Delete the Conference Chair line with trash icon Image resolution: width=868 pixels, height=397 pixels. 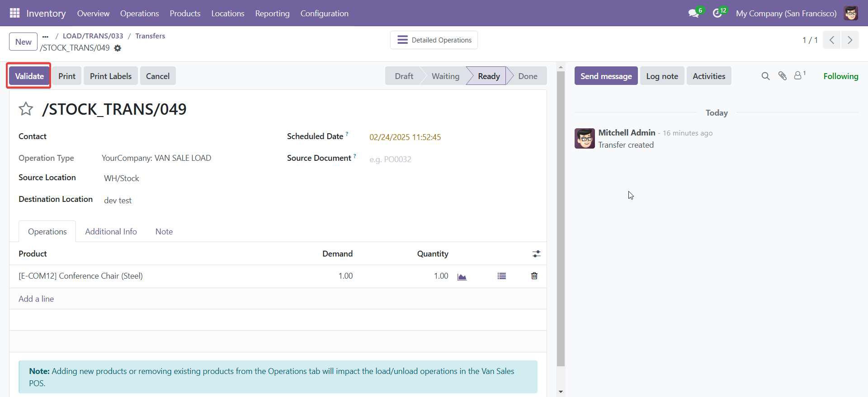coord(534,276)
